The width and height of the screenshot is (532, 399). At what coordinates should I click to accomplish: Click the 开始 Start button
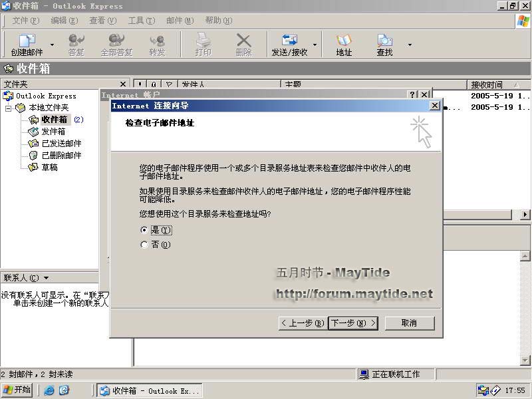[17, 390]
